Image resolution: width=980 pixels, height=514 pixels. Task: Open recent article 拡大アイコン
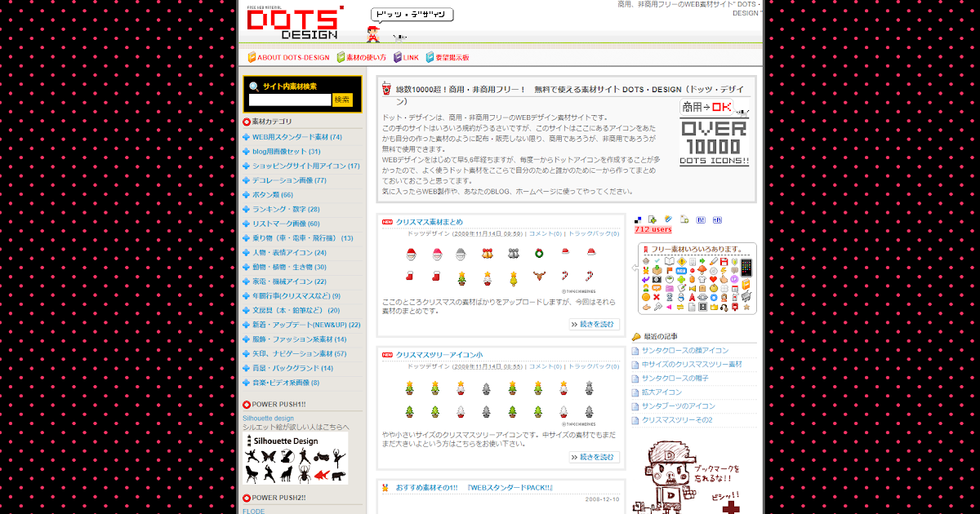tap(661, 392)
